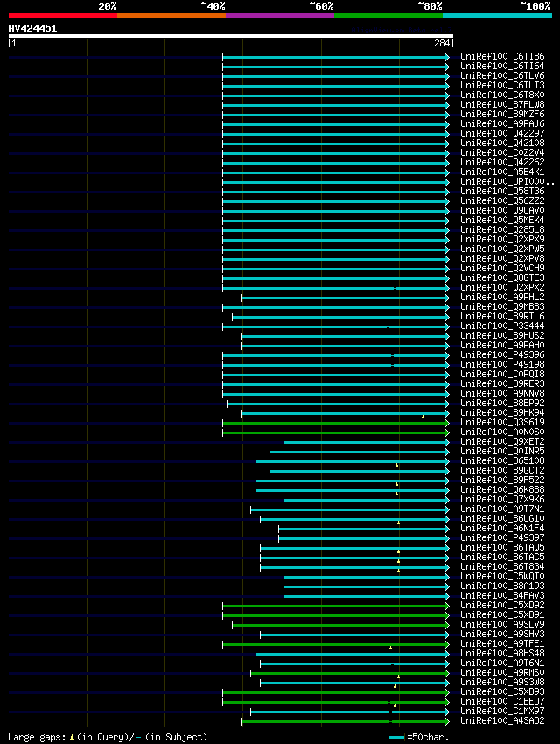Screen dimensions: 560x744
Task: Select the truncated UniRef100_UPI000.. label
Action: click(x=507, y=181)
